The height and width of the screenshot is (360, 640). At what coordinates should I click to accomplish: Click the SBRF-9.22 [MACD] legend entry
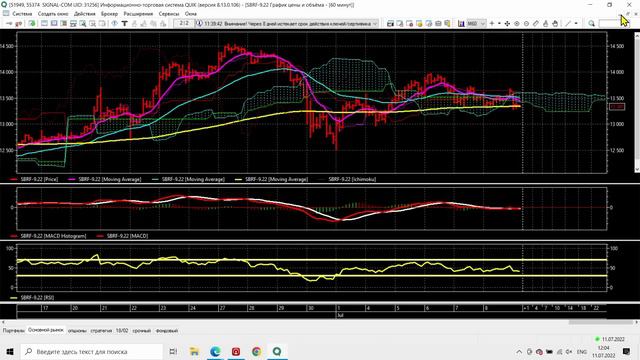[x=122, y=236]
